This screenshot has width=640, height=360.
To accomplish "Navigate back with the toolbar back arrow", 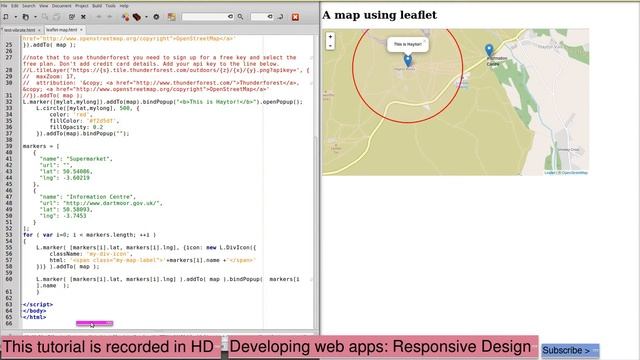I will click(99, 17).
